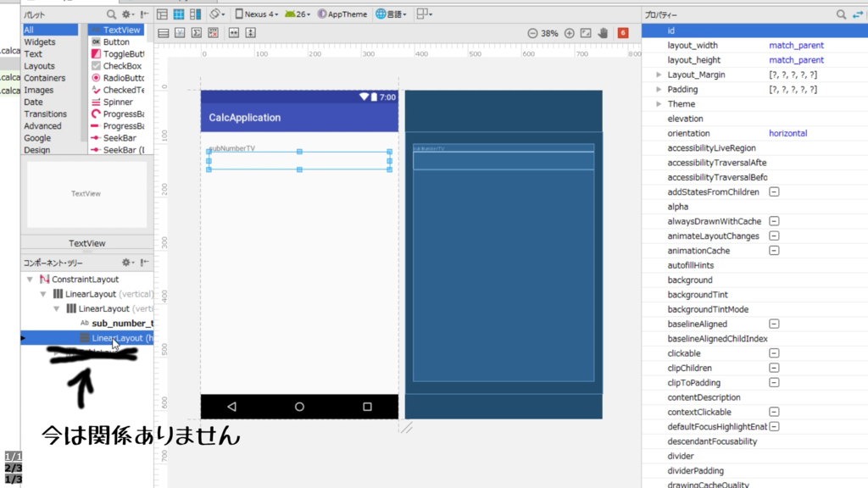
Task: Select Widgets palette category
Action: [39, 42]
